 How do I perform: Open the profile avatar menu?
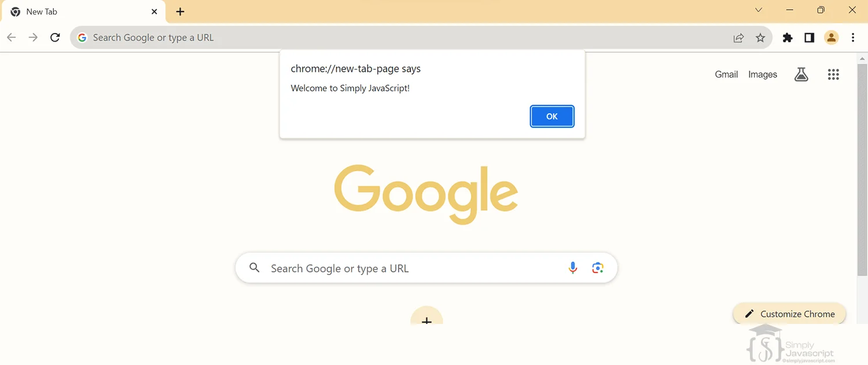click(x=831, y=38)
